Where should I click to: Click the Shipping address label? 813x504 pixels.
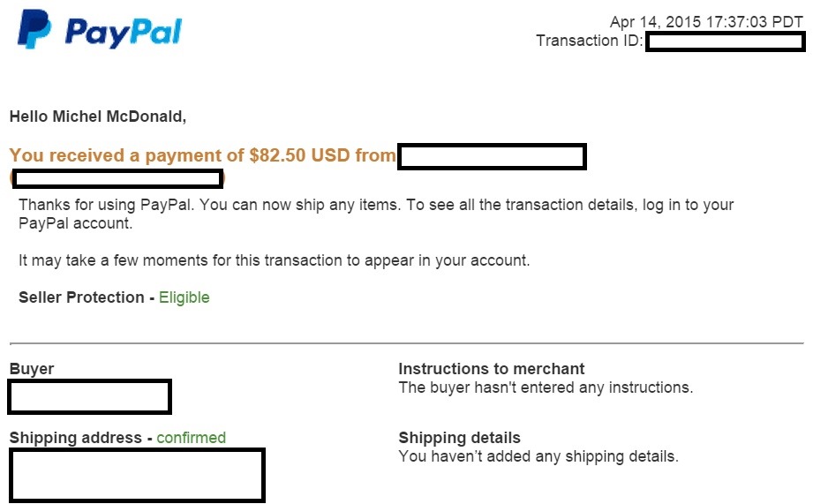click(76, 438)
